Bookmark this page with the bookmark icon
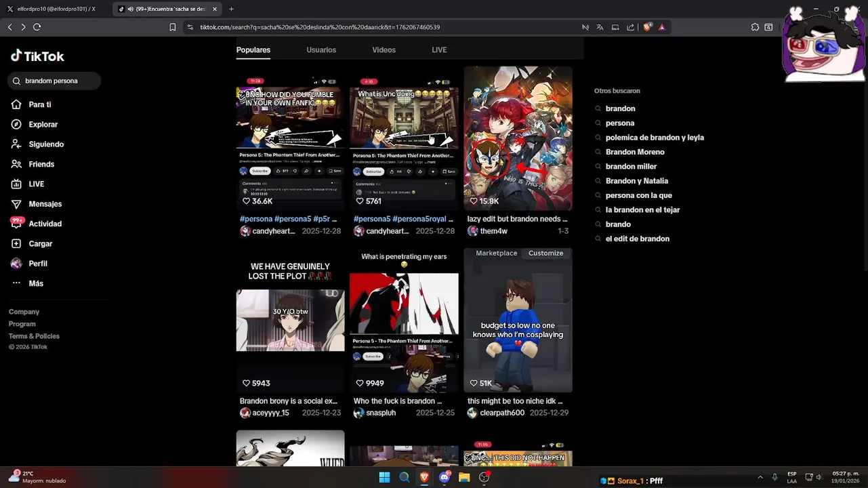Viewport: 868px width, 488px height. 173,27
